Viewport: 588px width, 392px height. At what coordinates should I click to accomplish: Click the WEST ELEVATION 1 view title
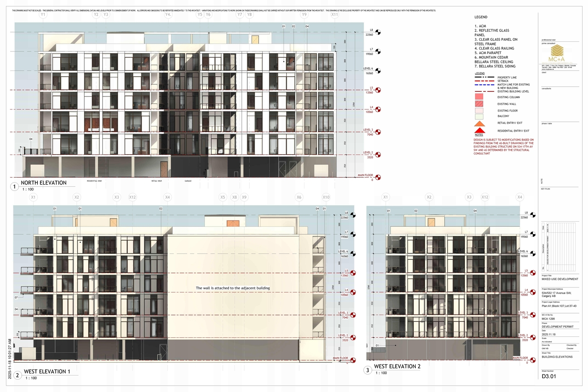click(46, 372)
